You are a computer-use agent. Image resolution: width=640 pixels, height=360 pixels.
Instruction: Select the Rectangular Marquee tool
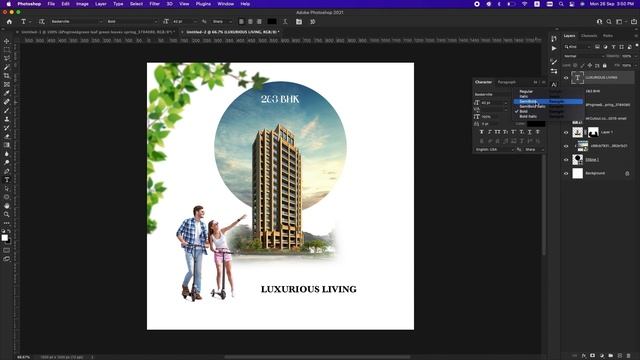pos(7,50)
